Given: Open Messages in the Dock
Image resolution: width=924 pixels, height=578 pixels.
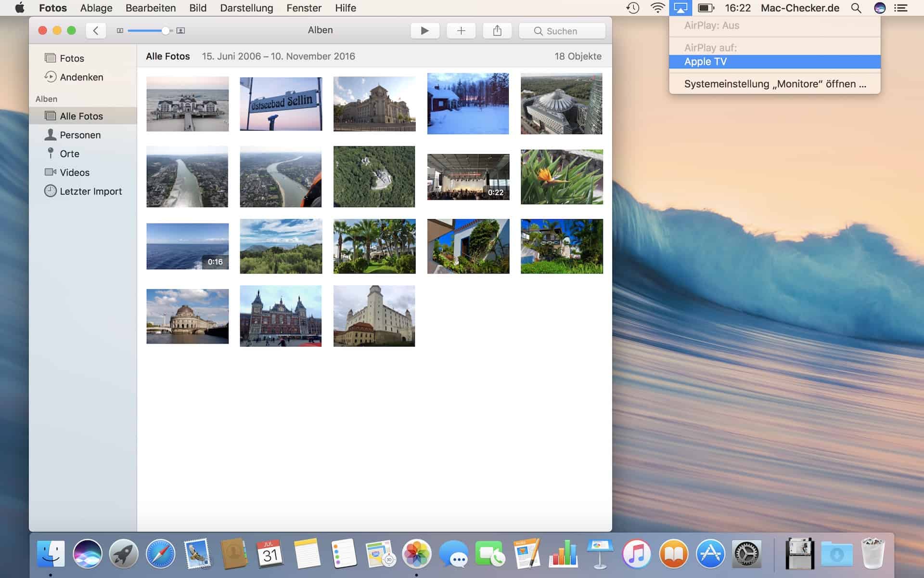Looking at the screenshot, I should (x=453, y=554).
